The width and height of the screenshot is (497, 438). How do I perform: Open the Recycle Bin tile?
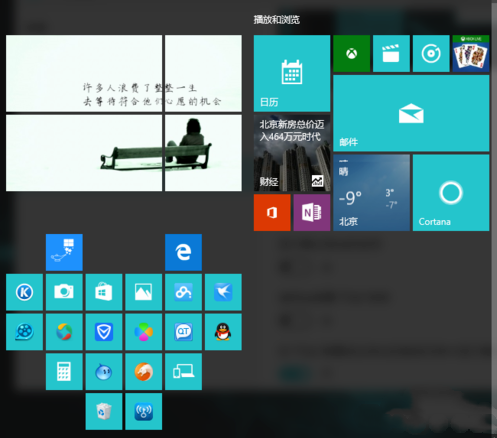[x=104, y=411]
